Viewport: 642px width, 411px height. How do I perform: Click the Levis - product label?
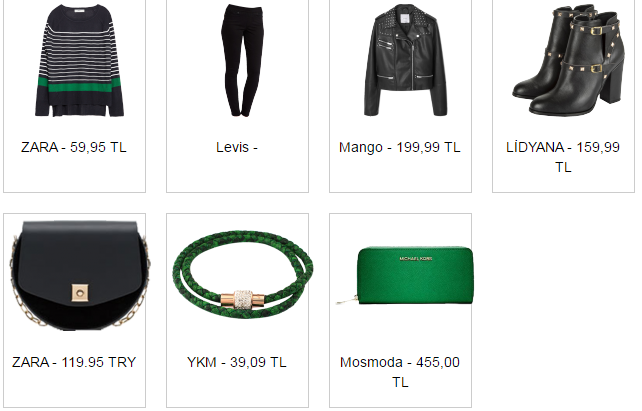tap(237, 147)
